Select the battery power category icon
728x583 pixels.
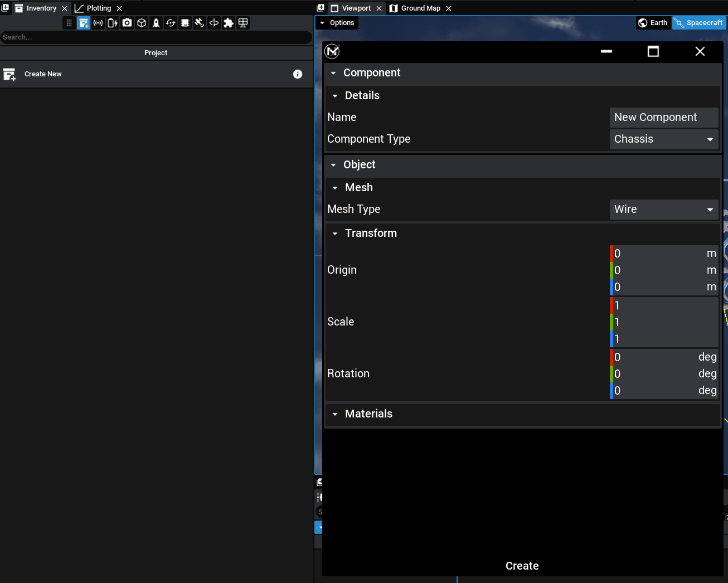coord(113,23)
